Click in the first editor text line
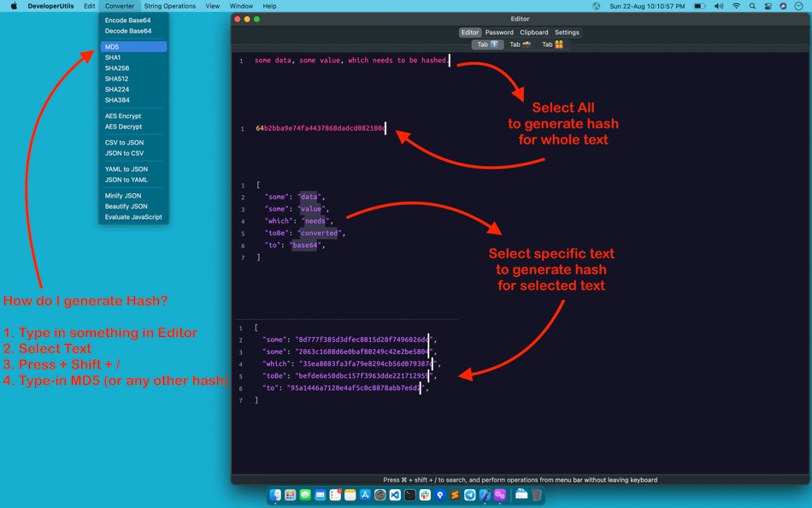 352,61
